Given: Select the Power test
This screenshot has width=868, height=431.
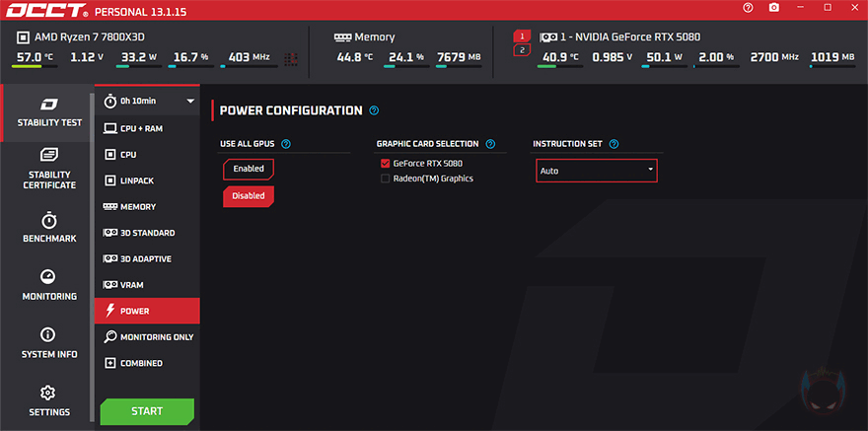Looking at the screenshot, I should 147,311.
